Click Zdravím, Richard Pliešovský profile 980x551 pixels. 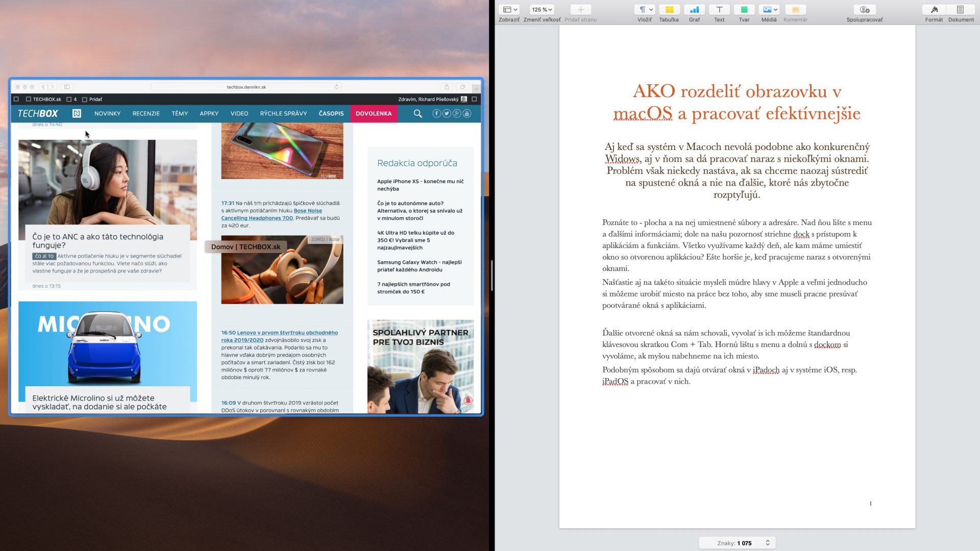tap(432, 99)
